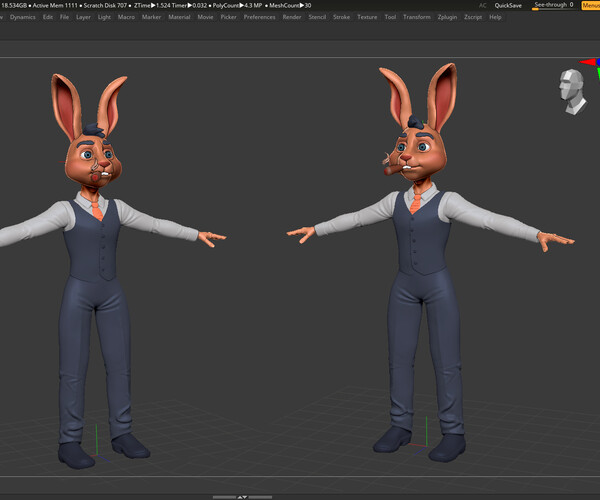600x500 pixels.
Task: Open the Layer menu
Action: 83,17
